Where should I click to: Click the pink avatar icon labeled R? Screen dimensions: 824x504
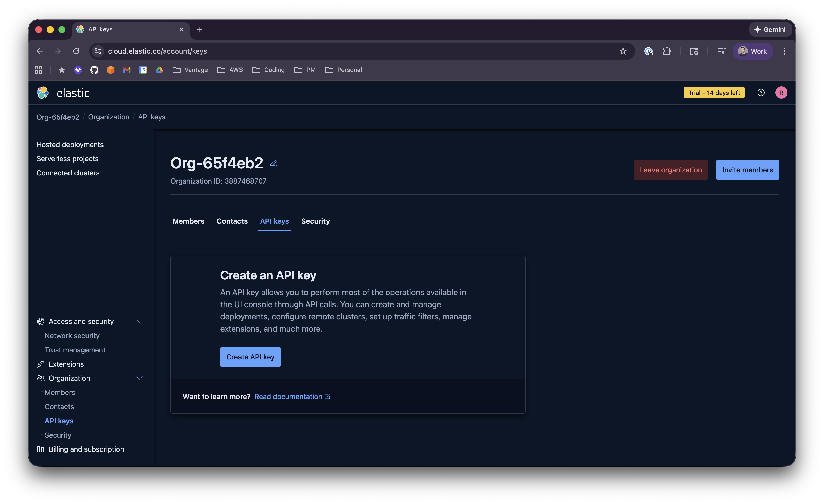pos(782,93)
